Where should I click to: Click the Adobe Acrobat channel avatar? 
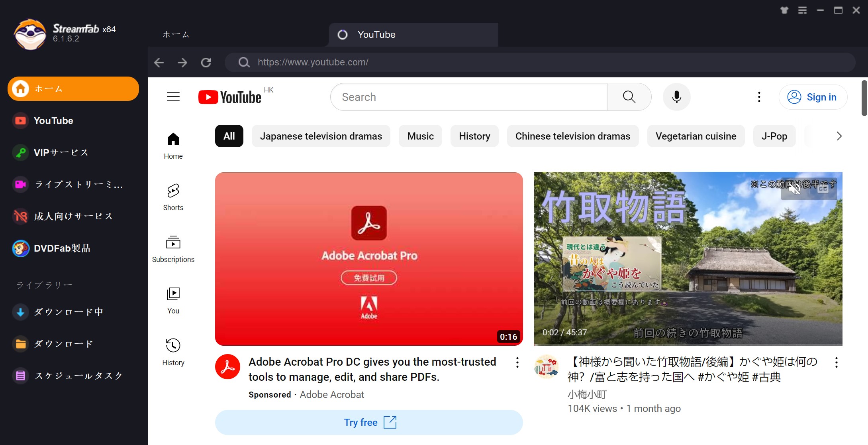(227, 367)
